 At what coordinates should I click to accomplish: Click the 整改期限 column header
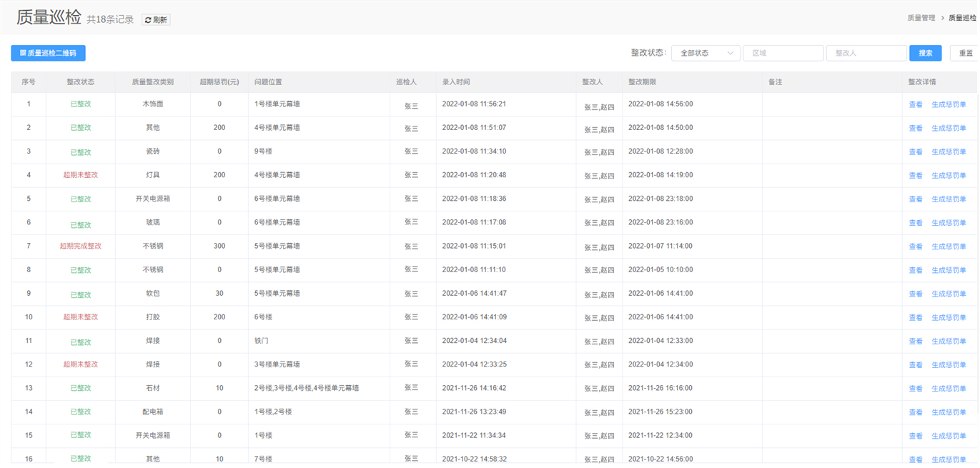pos(642,82)
